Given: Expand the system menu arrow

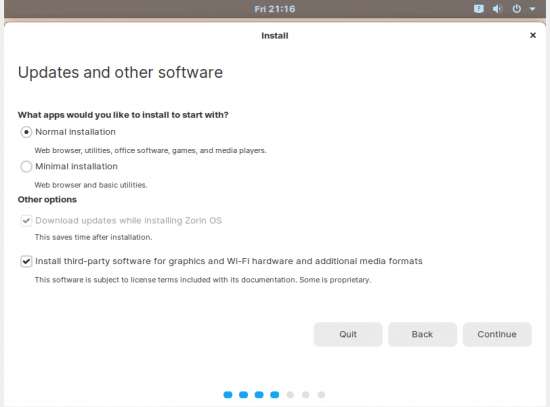Looking at the screenshot, I should point(532,9).
